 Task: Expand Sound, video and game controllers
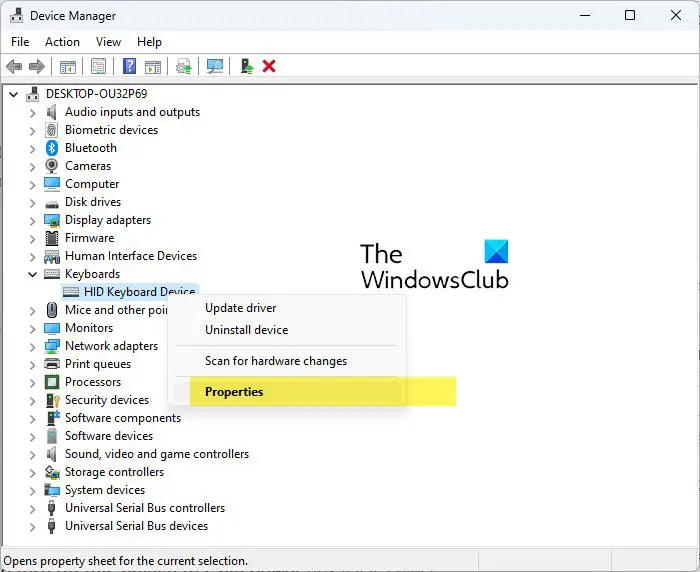(32, 455)
